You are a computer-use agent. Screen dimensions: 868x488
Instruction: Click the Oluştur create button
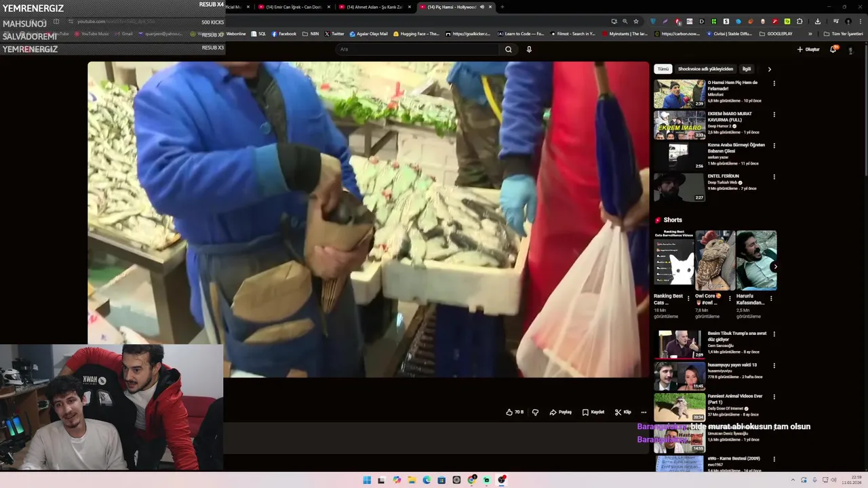click(808, 49)
